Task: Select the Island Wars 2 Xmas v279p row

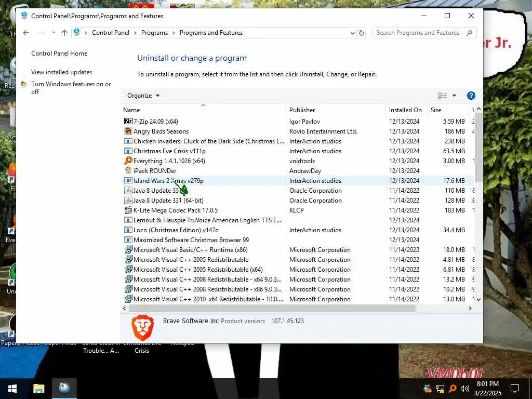Action: [298, 180]
